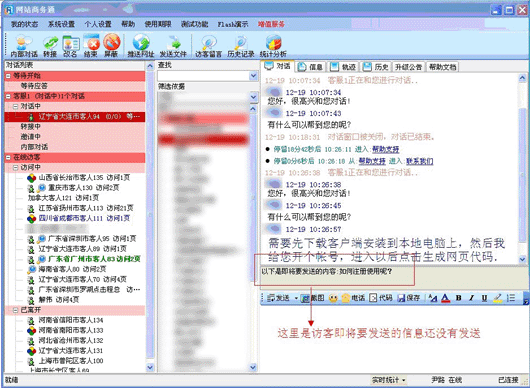Toggle italic text formatting button
Screen dimensions: 530x388
472,298
